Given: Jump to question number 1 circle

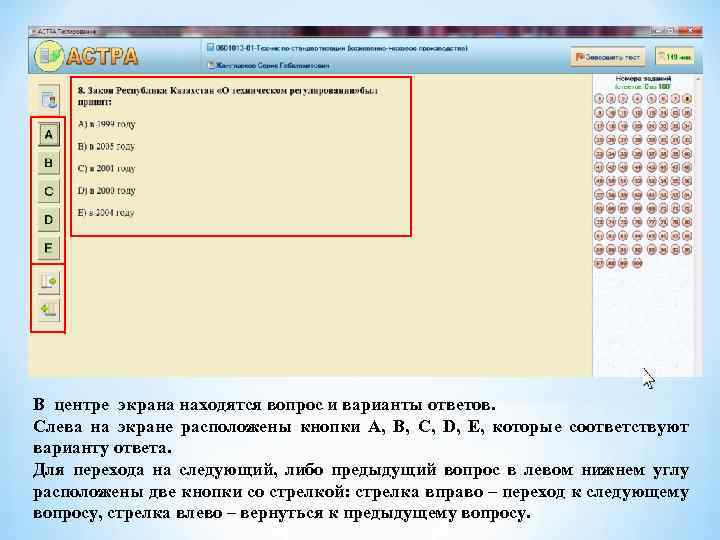Looking at the screenshot, I should [599, 99].
